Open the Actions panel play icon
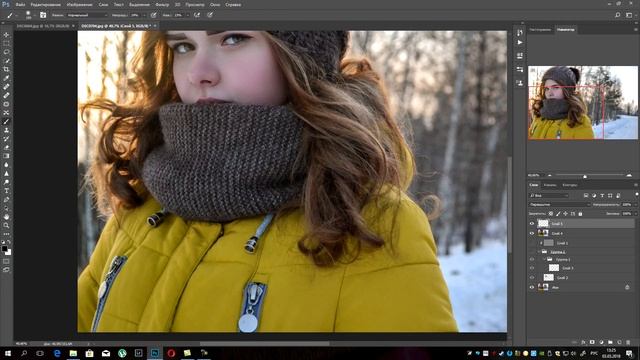 click(520, 42)
